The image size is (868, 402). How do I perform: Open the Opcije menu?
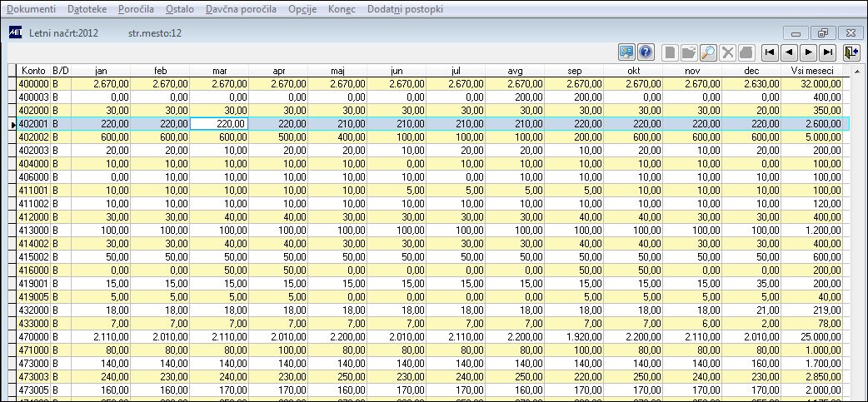[x=302, y=9]
